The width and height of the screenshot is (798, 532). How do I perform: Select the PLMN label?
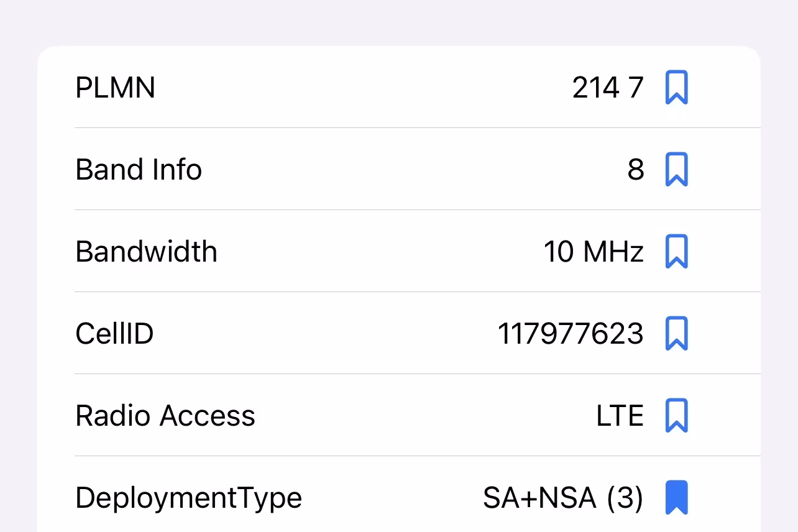(115, 88)
